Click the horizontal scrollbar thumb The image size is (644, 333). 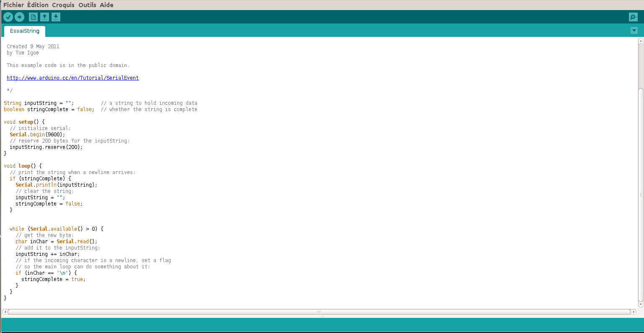pyautogui.click(x=319, y=312)
